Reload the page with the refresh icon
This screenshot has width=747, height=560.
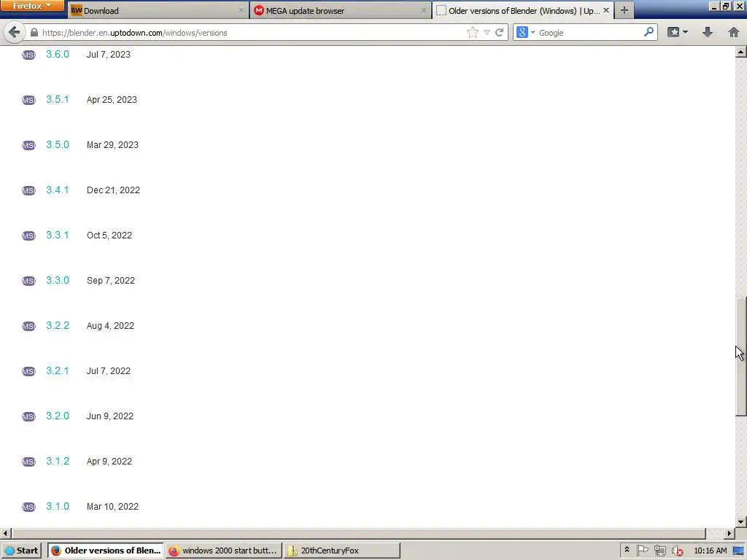(x=499, y=32)
